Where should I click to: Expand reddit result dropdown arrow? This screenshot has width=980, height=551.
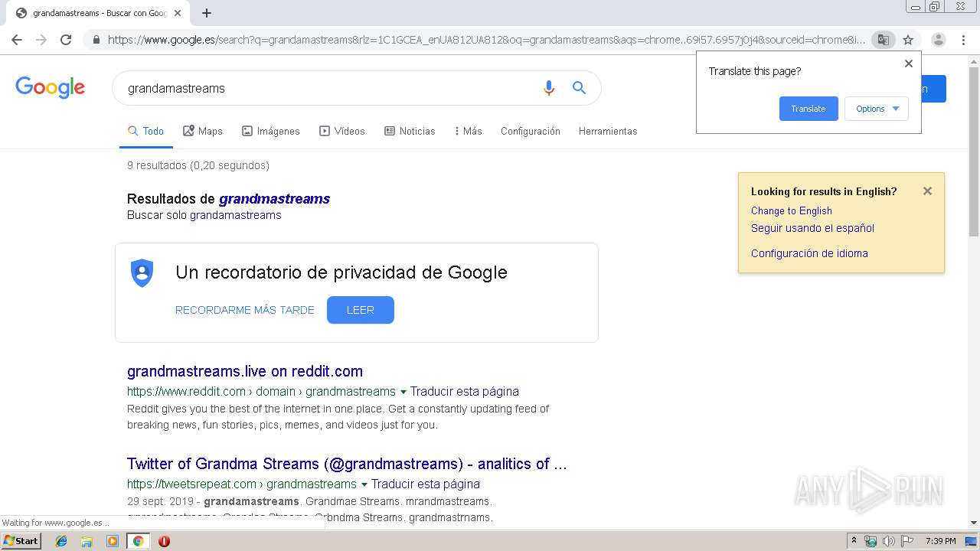[x=403, y=392]
